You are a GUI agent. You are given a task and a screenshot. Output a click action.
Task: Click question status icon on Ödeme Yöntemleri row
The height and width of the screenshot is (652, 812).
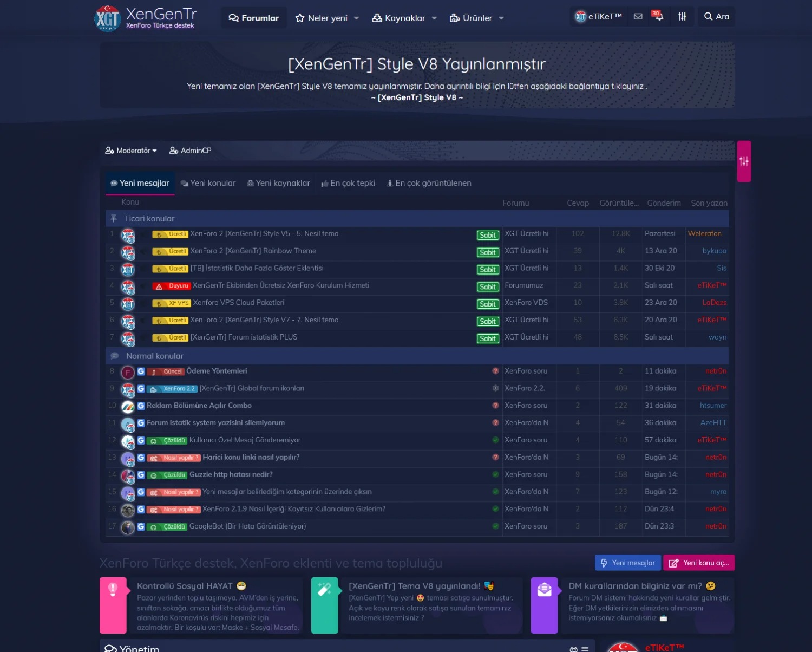coord(495,371)
